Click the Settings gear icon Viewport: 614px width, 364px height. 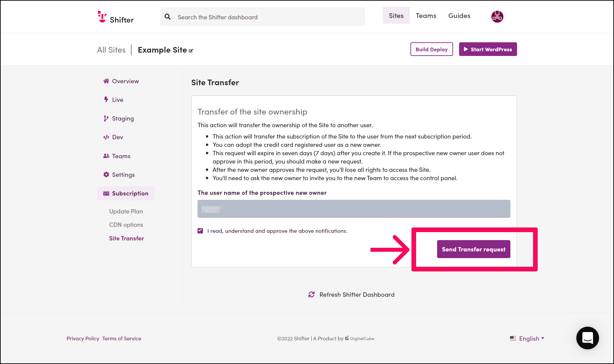106,175
